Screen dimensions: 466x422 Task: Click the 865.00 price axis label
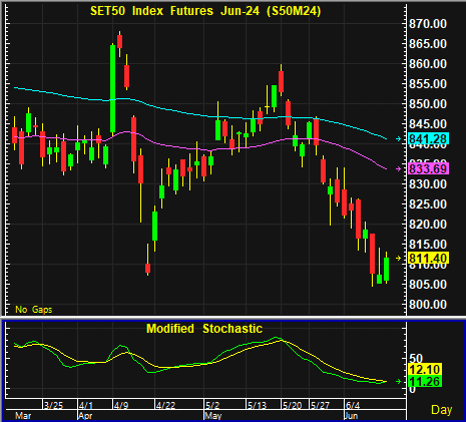point(428,44)
